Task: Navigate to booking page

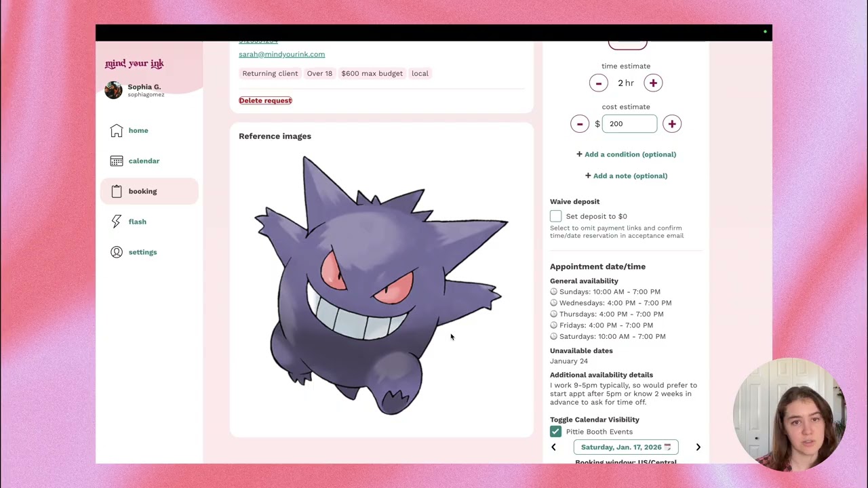Action: [x=142, y=191]
